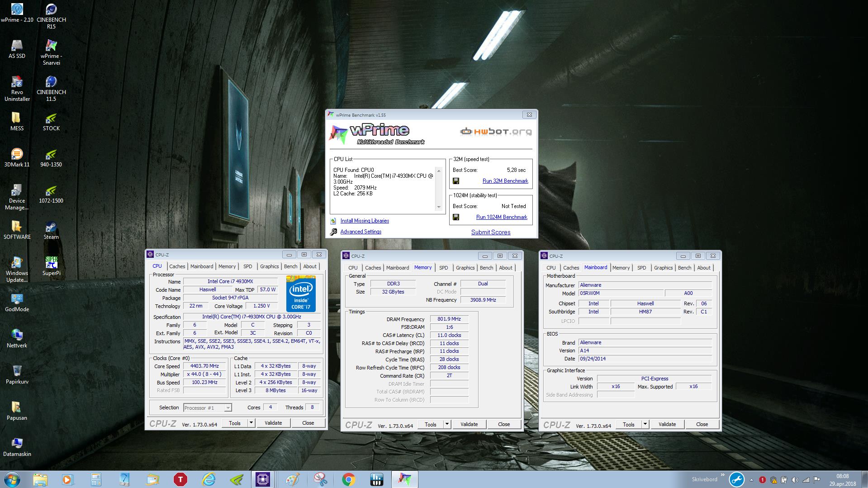The height and width of the screenshot is (488, 868).
Task: Open Device Manager desktop shortcut
Action: (17, 197)
